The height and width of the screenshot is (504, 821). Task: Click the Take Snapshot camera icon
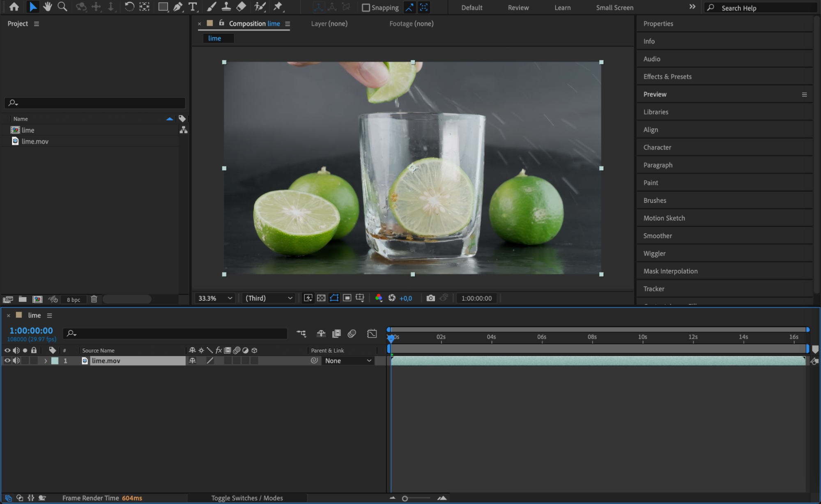tap(430, 298)
